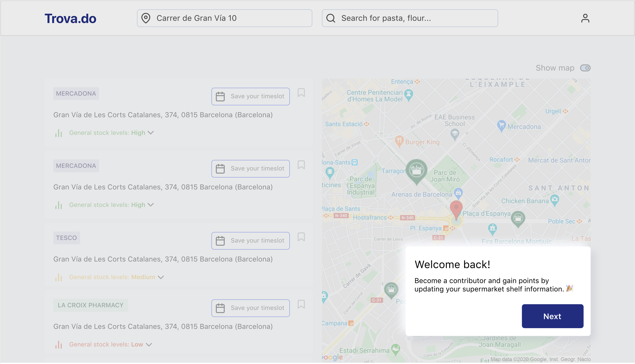
Task: Bookmark the Tesco store
Action: coord(301,237)
